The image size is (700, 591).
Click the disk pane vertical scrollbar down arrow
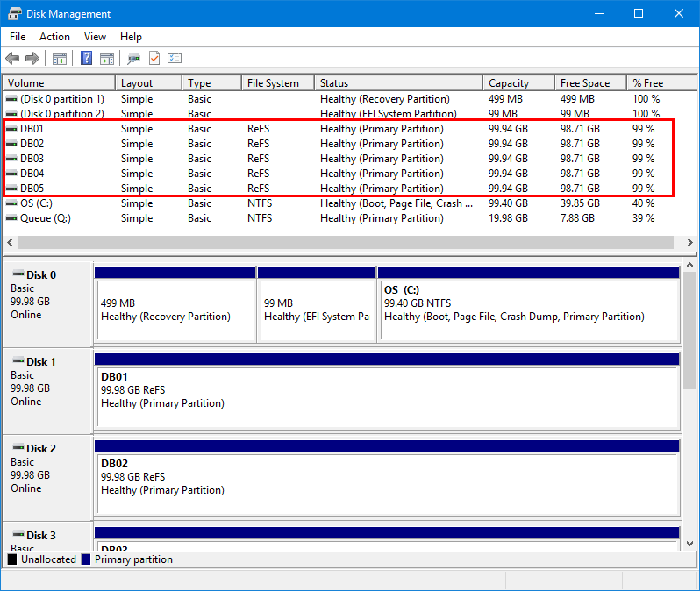click(690, 544)
